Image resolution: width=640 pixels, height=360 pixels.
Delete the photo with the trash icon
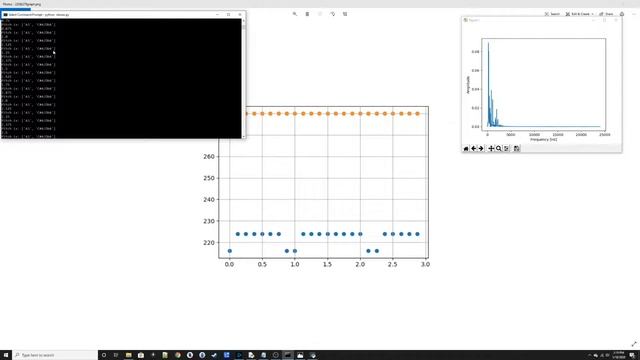(x=307, y=14)
